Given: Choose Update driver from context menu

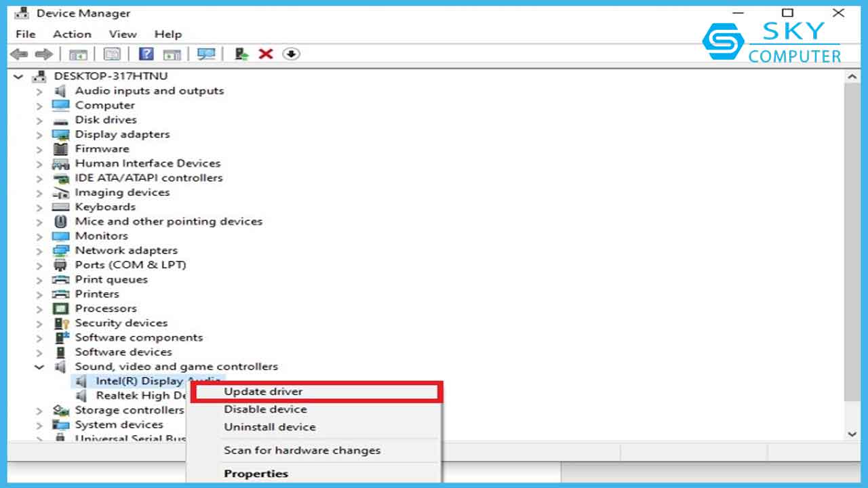Looking at the screenshot, I should click(263, 391).
